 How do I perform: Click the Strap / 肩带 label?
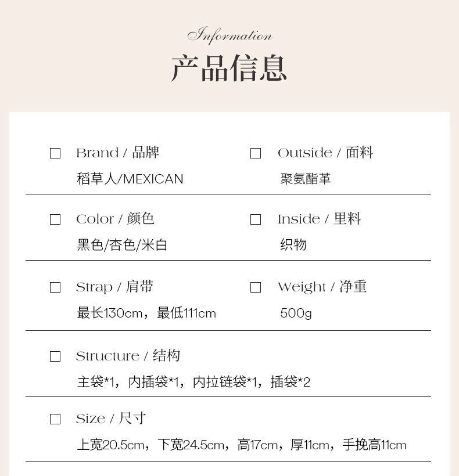coord(114,287)
